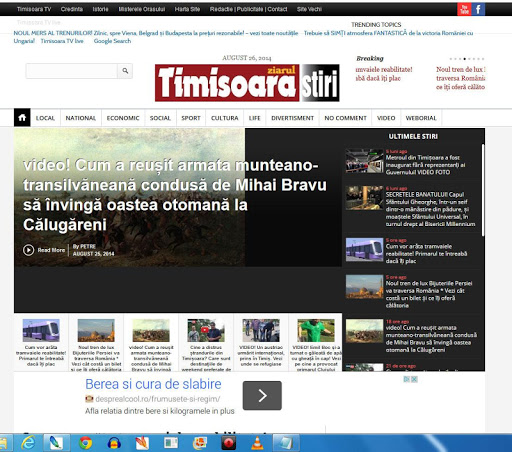Click the Timisoara stiri site logo
Screen dimensions: 512x452
[x=247, y=83]
